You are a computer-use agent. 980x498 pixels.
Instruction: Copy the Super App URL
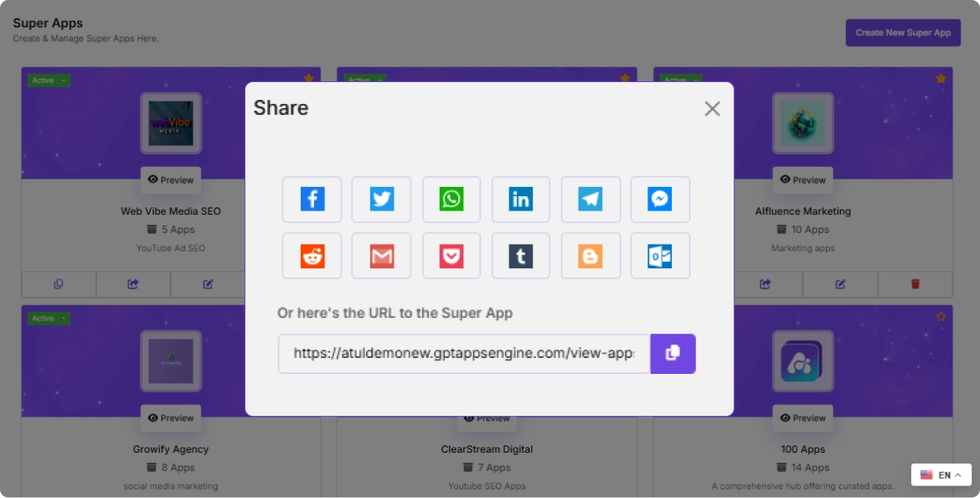(x=673, y=354)
